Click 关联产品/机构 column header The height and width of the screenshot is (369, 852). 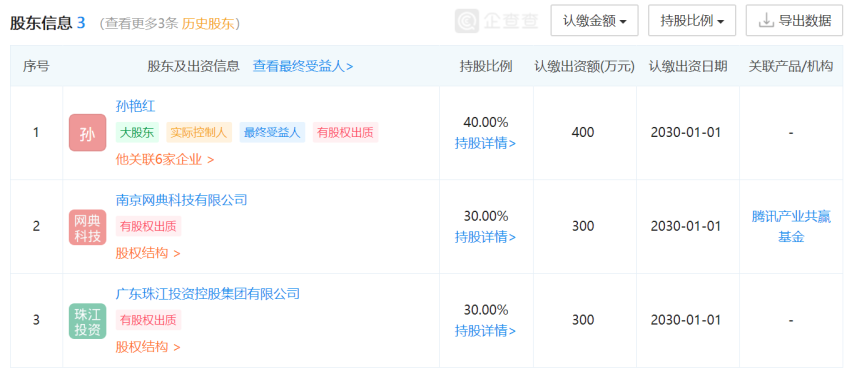pos(791,66)
